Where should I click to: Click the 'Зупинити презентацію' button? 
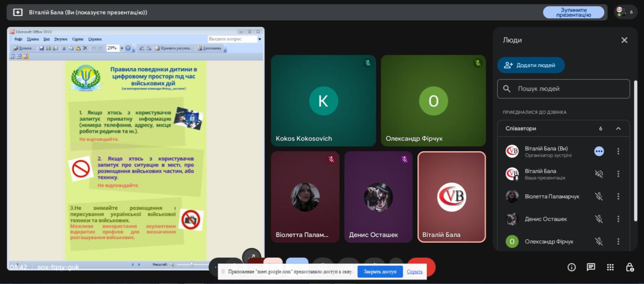(x=573, y=12)
